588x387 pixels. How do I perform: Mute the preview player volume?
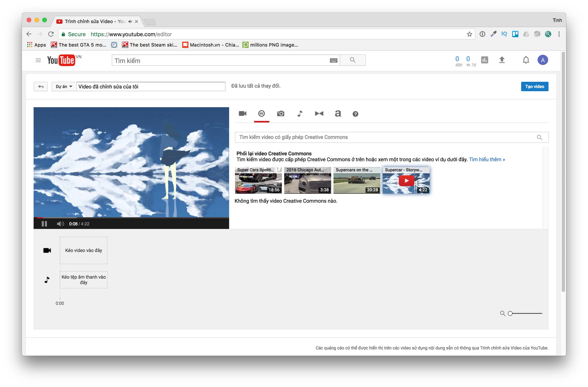point(60,224)
